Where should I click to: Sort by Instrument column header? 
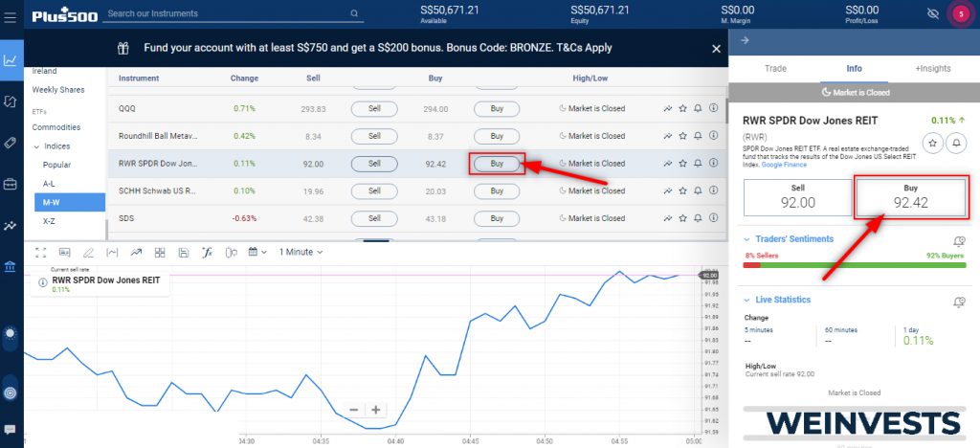point(139,78)
